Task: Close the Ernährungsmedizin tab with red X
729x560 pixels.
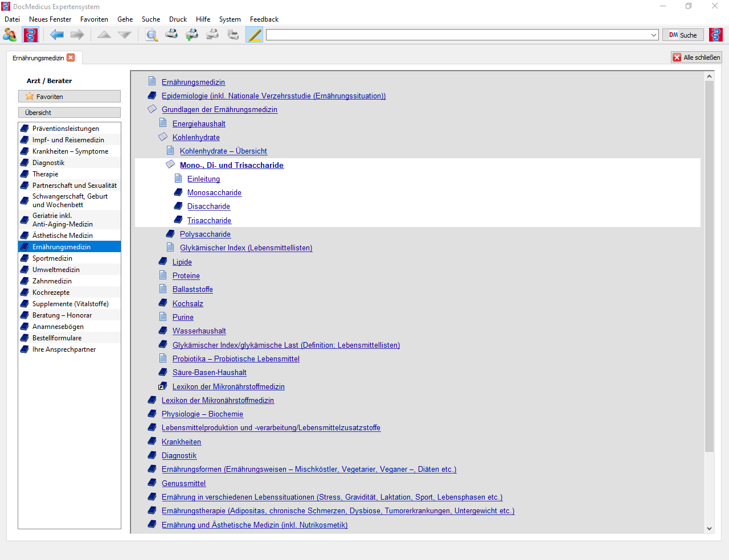Action: click(71, 57)
